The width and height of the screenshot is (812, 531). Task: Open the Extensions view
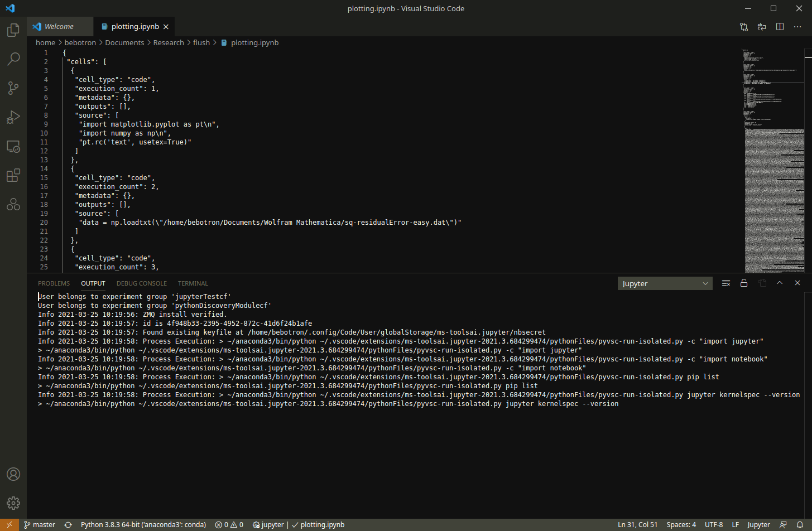[x=13, y=175]
